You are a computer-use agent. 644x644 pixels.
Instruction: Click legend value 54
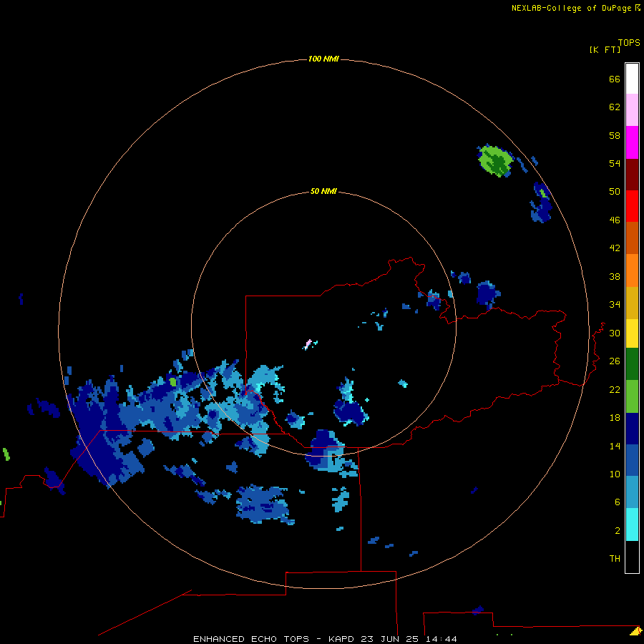(x=615, y=163)
